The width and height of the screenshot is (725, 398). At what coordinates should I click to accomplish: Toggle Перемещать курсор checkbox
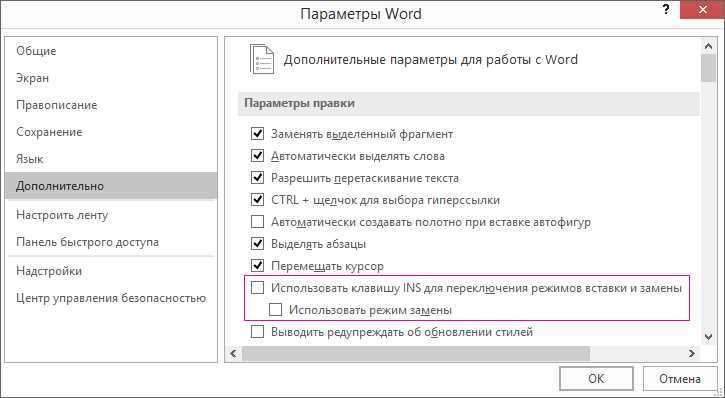(x=257, y=266)
